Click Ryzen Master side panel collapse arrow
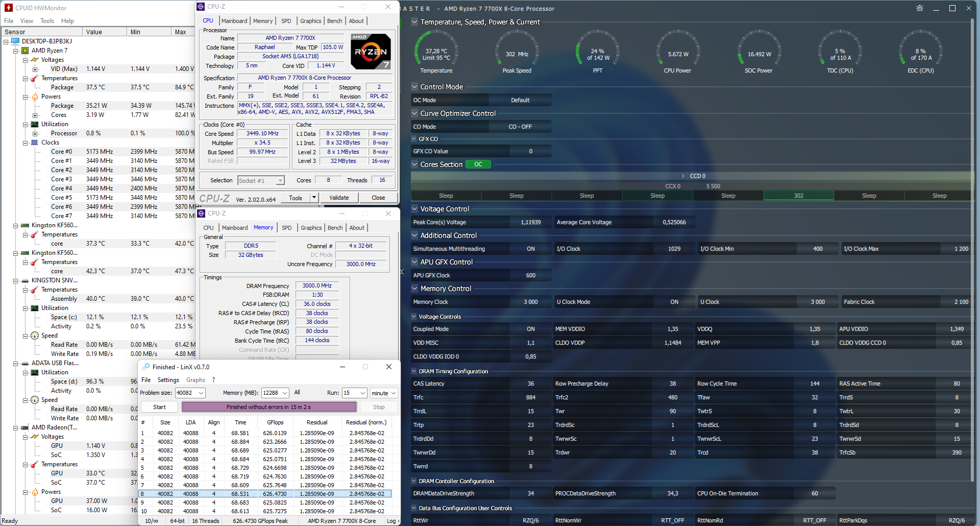 point(402,272)
